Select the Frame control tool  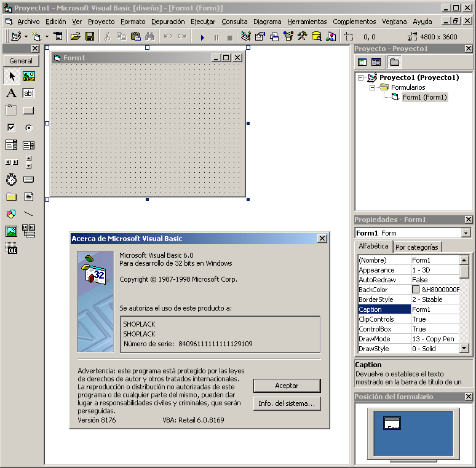[12, 110]
